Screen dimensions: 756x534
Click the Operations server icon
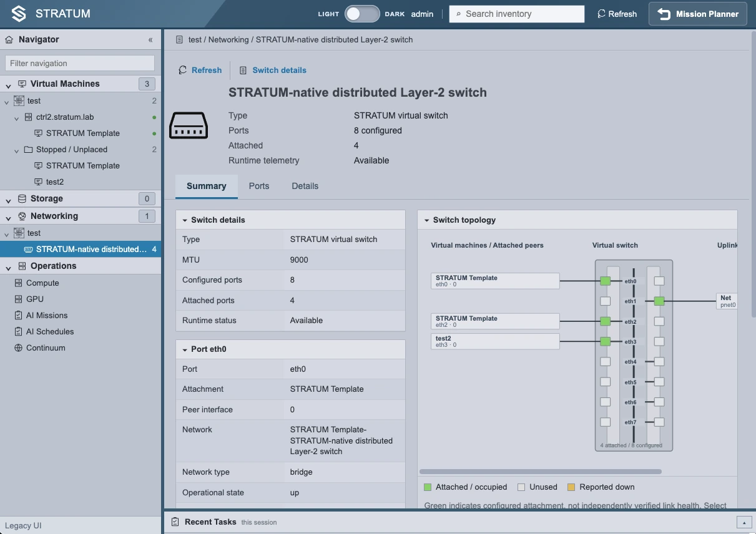click(x=22, y=266)
